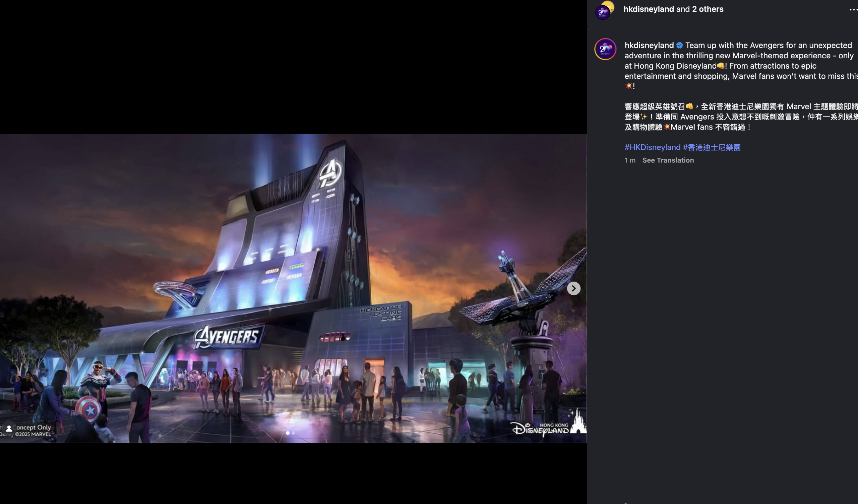Open the '2 others' collaborators link
The image size is (858, 504).
[x=708, y=9]
